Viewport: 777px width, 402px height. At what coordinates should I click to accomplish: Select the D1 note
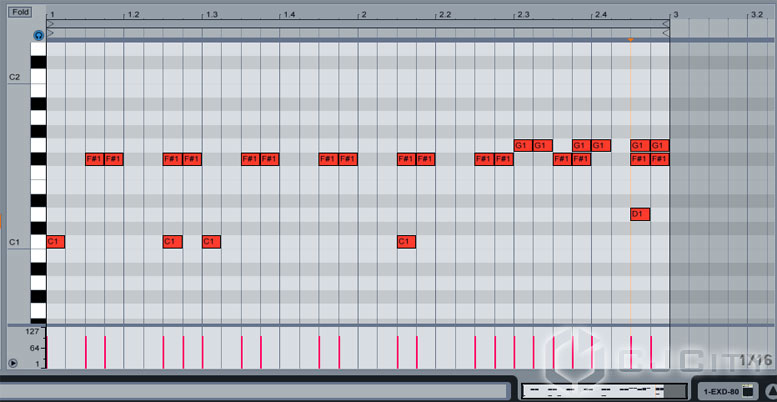[x=640, y=214]
